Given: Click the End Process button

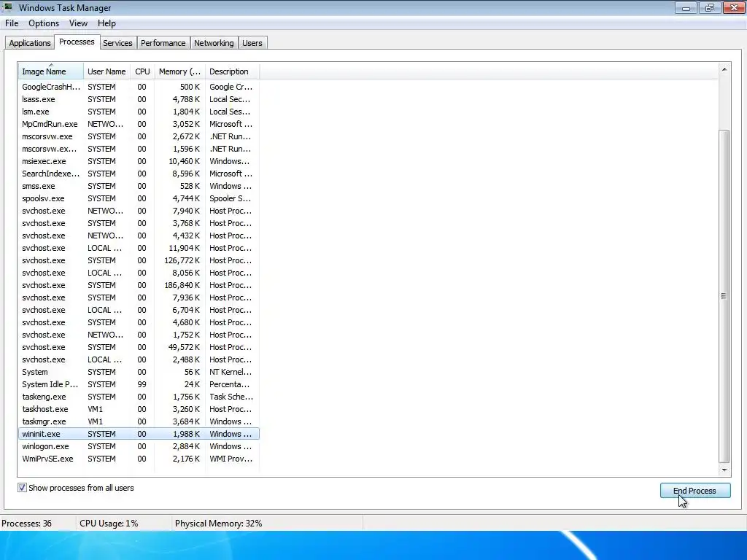Looking at the screenshot, I should [x=695, y=491].
